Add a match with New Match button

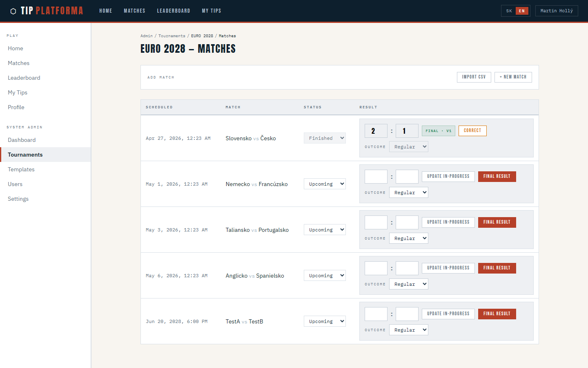tap(513, 77)
